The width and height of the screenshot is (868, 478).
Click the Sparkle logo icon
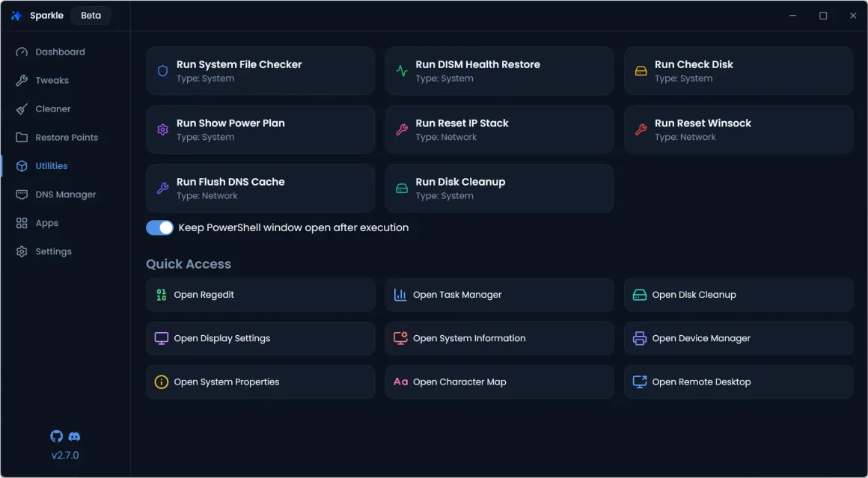(16, 16)
